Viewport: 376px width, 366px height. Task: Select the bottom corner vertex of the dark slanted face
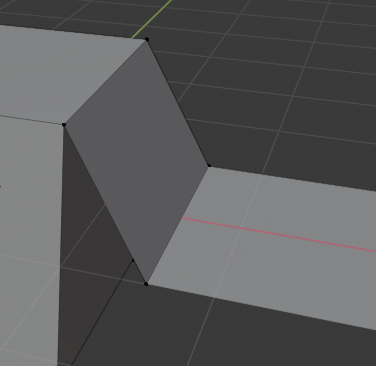coord(146,284)
